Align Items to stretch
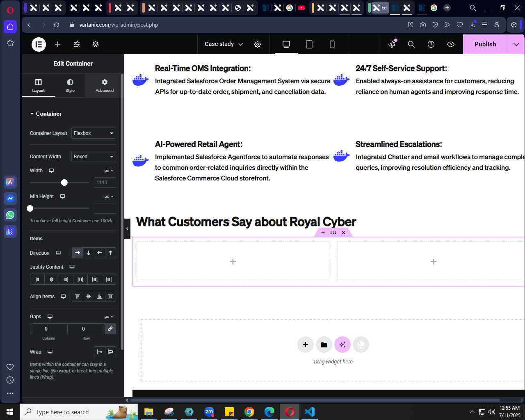This screenshot has width=525, height=420. (x=111, y=297)
